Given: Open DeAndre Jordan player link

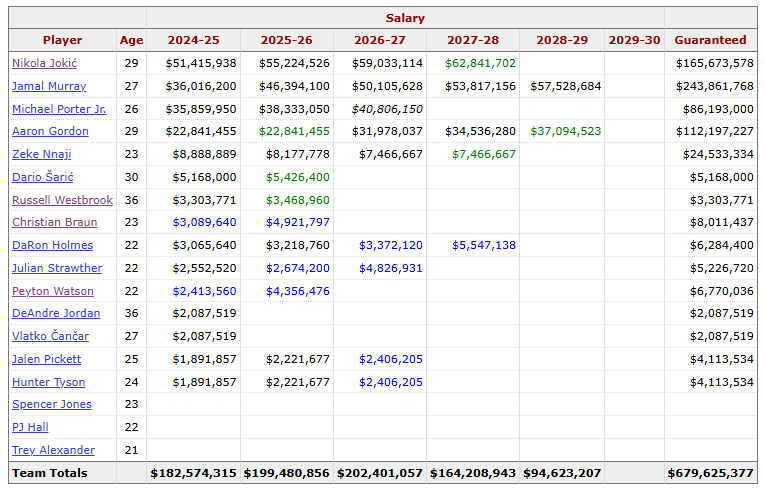Looking at the screenshot, I should click(x=56, y=313).
